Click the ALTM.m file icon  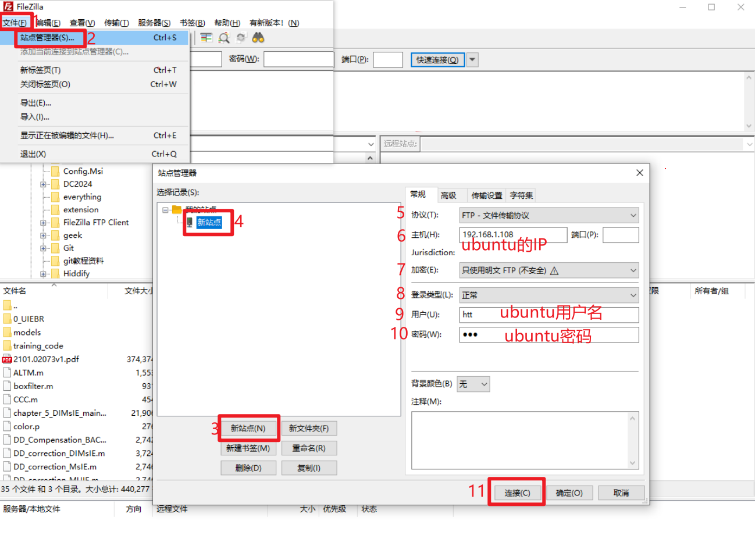tap(7, 373)
